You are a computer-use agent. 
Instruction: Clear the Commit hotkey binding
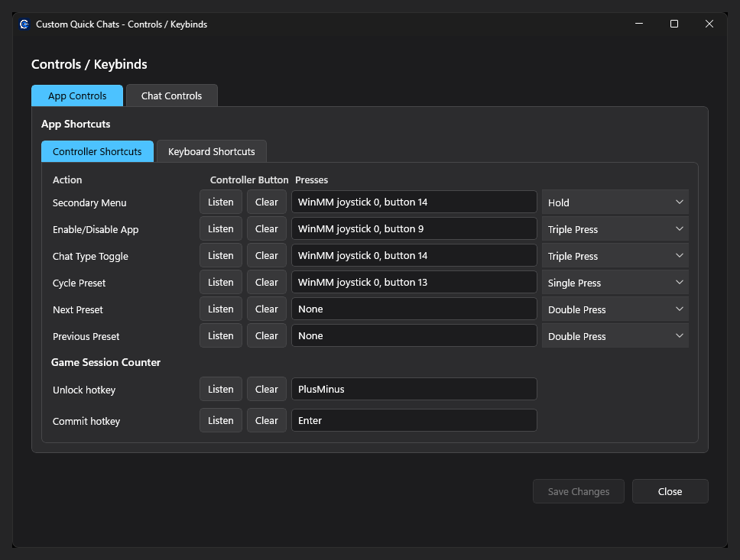pos(267,420)
